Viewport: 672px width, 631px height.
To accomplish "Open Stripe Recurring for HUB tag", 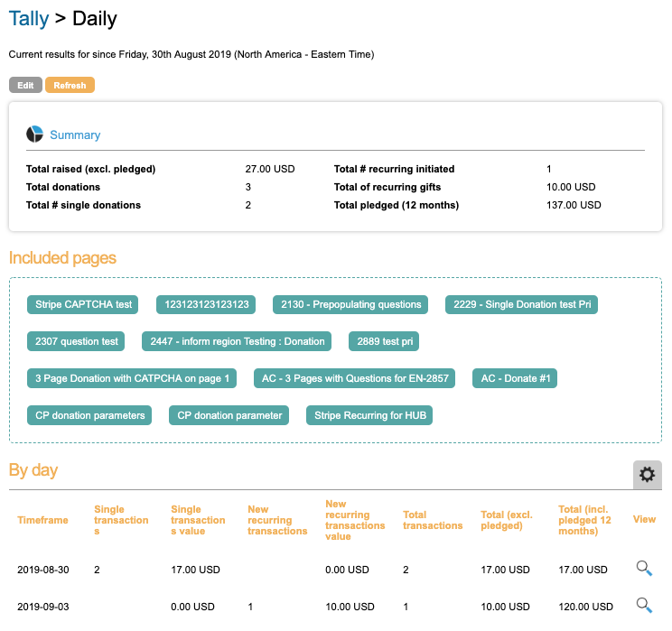I will pyautogui.click(x=369, y=415).
